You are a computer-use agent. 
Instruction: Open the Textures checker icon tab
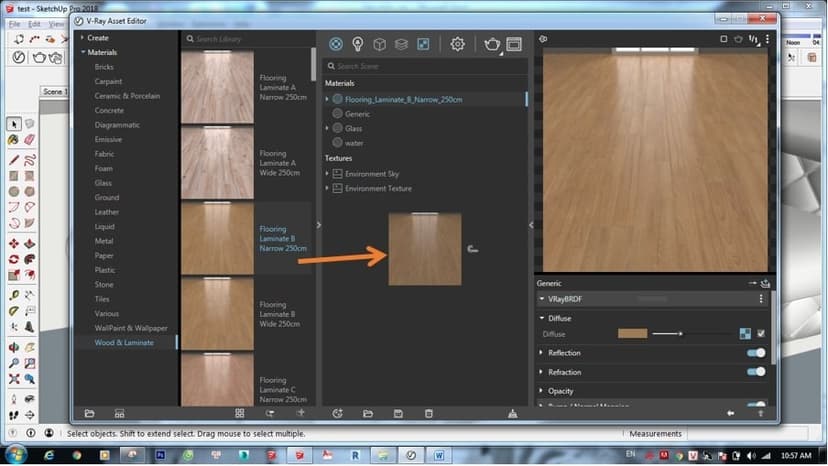point(423,44)
